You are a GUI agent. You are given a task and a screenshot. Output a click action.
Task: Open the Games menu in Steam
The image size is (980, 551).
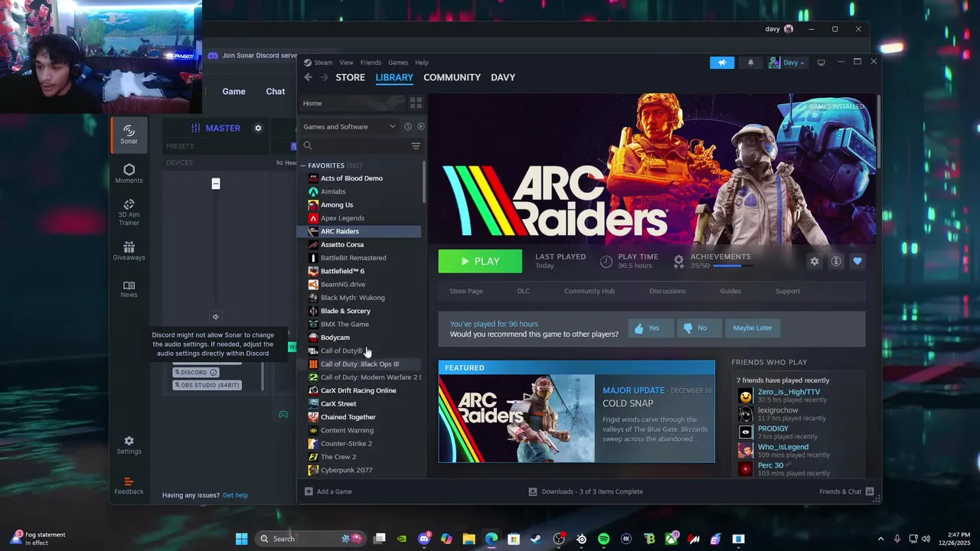click(x=398, y=63)
